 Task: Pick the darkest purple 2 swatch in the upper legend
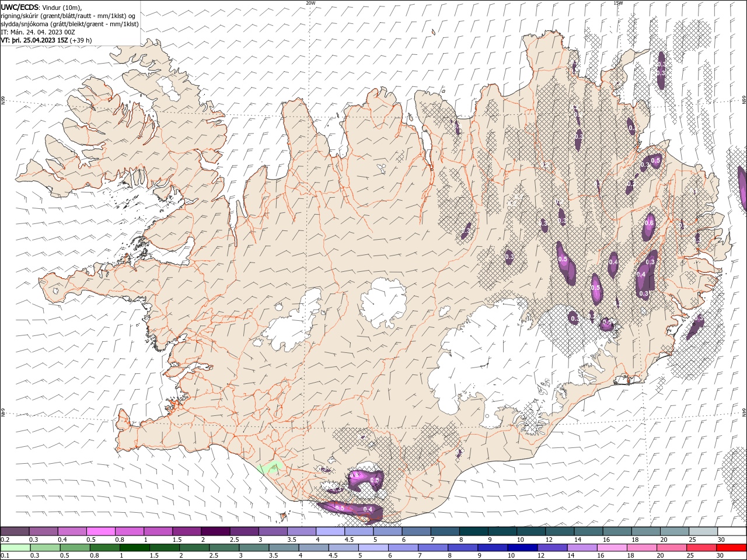[215, 531]
